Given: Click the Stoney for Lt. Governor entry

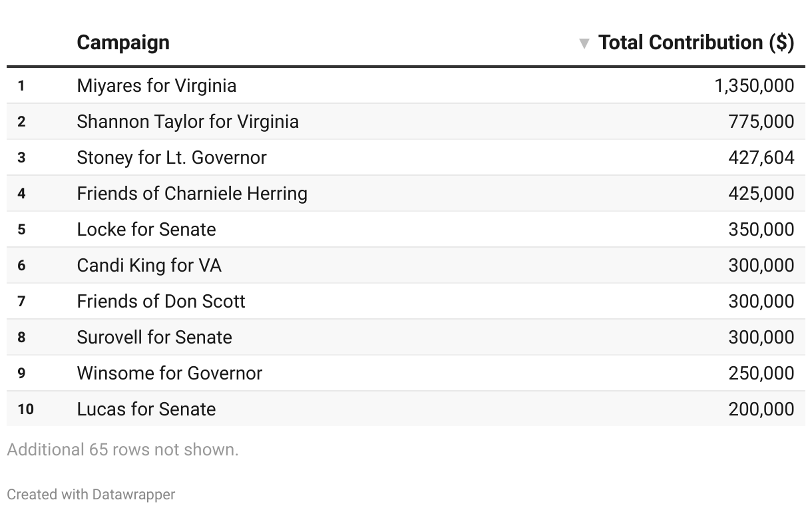Looking at the screenshot, I should point(172,158).
